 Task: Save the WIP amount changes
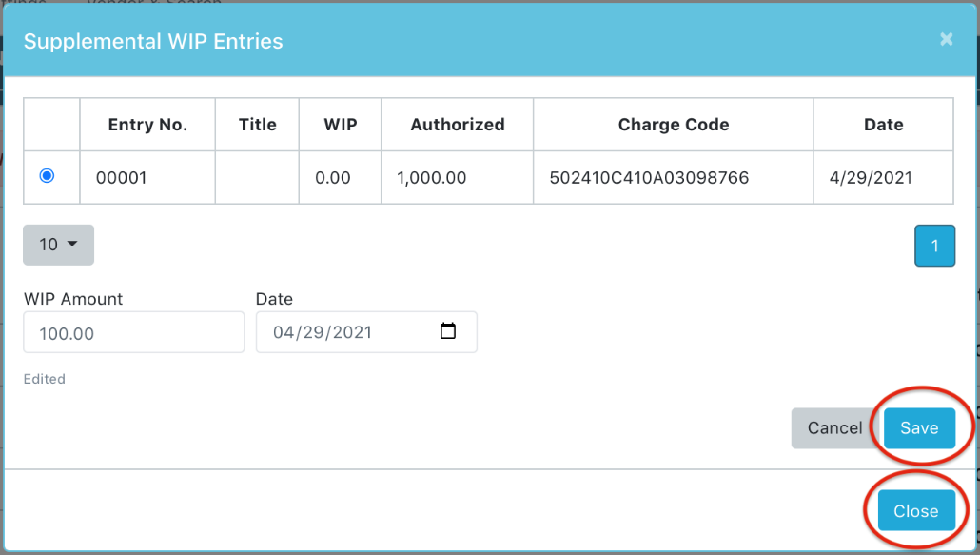[x=919, y=428]
